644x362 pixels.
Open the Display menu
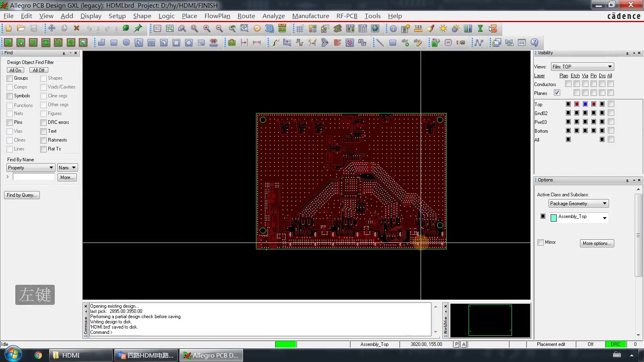pos(91,16)
